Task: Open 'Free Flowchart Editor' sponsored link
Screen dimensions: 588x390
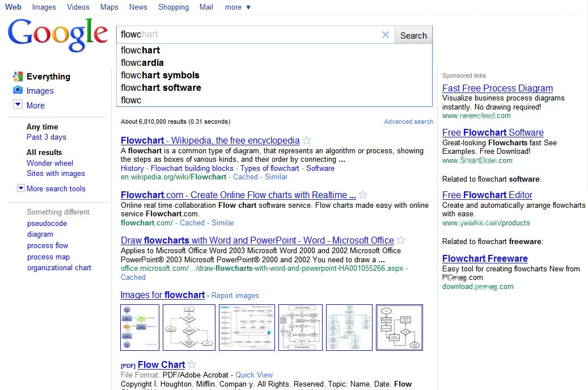Action: tap(487, 195)
